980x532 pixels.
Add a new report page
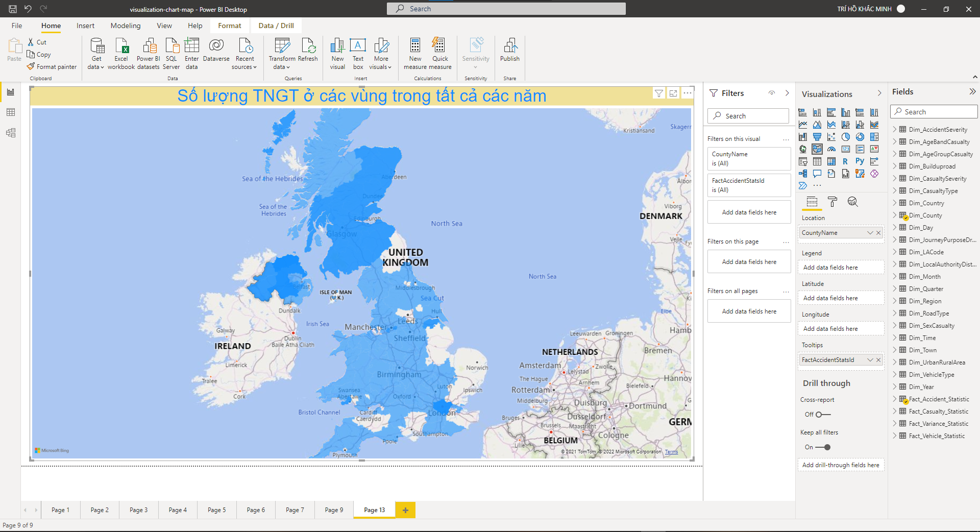pyautogui.click(x=405, y=510)
